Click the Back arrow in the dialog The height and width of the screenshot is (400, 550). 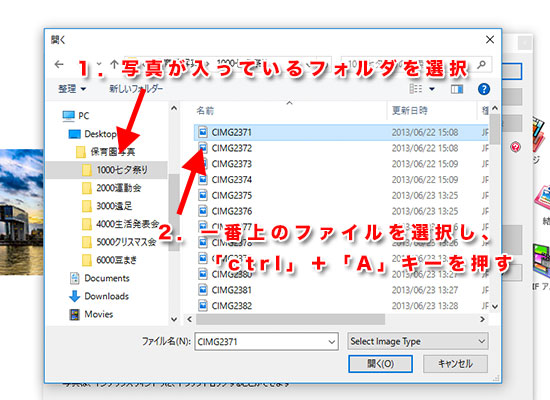59,65
